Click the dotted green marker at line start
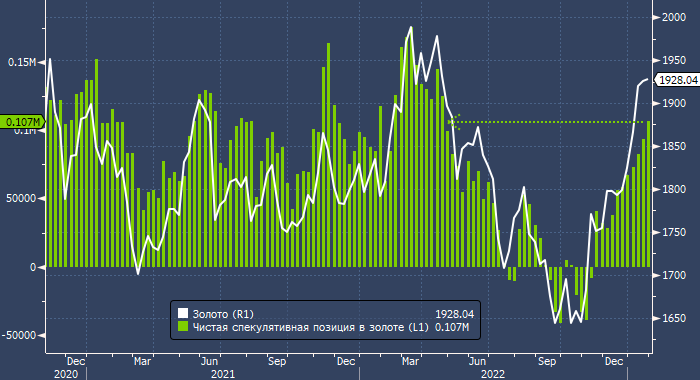Viewport: 700px width, 380px height. click(454, 122)
